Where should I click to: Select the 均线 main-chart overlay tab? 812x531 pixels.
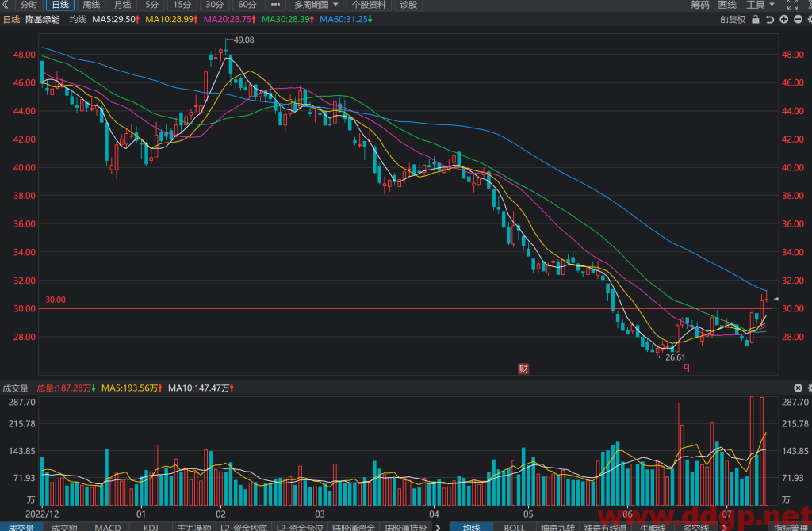(471, 527)
